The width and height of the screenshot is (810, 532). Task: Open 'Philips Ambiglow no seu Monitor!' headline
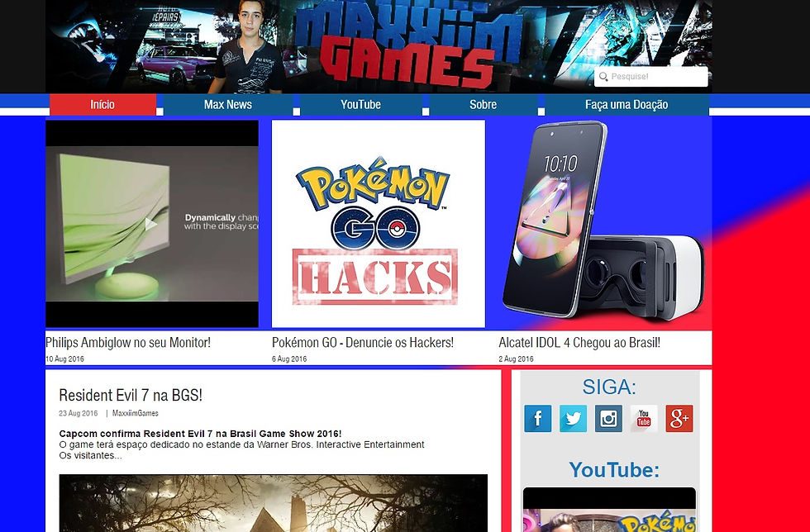[x=128, y=343]
